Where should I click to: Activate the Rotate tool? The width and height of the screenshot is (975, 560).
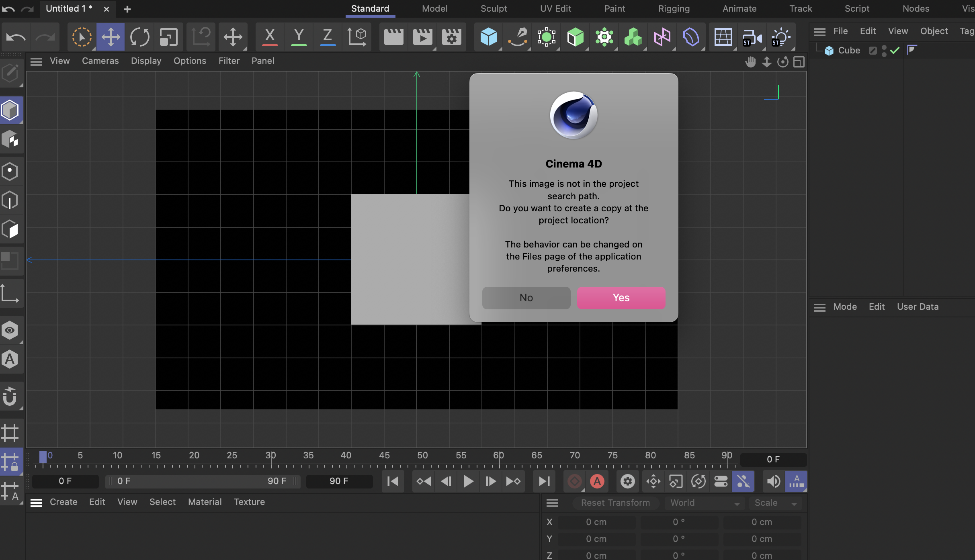(139, 37)
